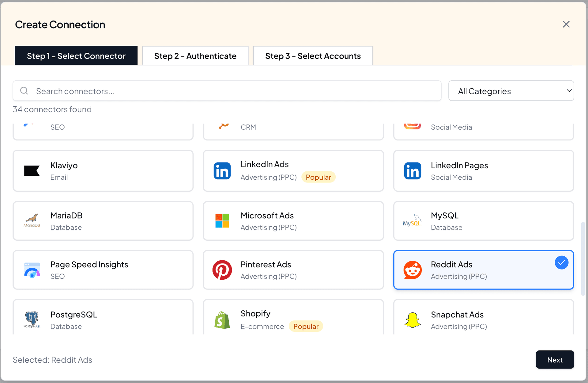Viewport: 588px width, 383px height.
Task: Click the Pinterest Ads logo icon
Action: pyautogui.click(x=222, y=270)
